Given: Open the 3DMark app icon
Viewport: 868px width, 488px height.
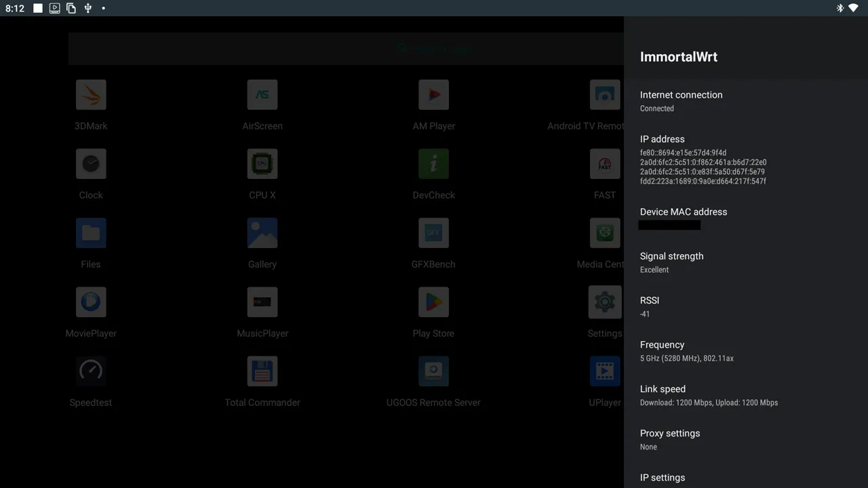Looking at the screenshot, I should 91,95.
